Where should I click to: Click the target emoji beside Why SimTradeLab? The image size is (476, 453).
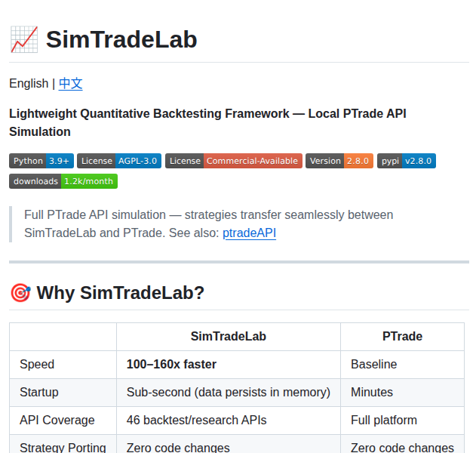[x=20, y=293]
